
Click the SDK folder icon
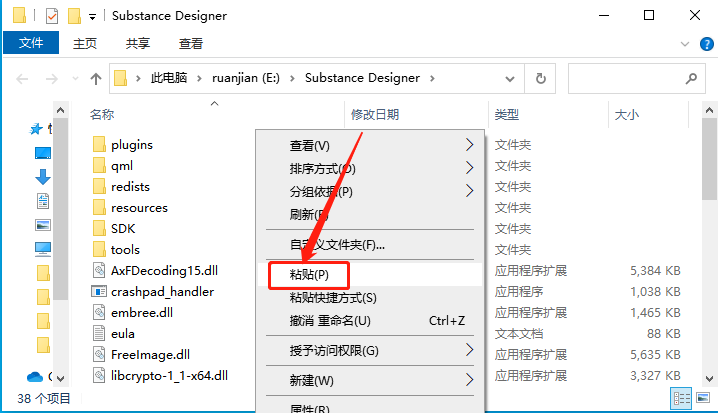click(x=99, y=228)
